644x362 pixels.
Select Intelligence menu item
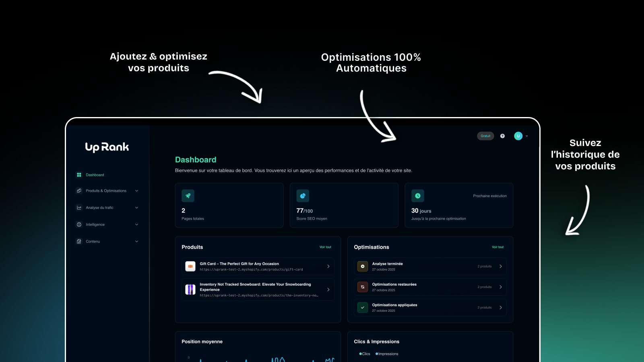tap(95, 224)
